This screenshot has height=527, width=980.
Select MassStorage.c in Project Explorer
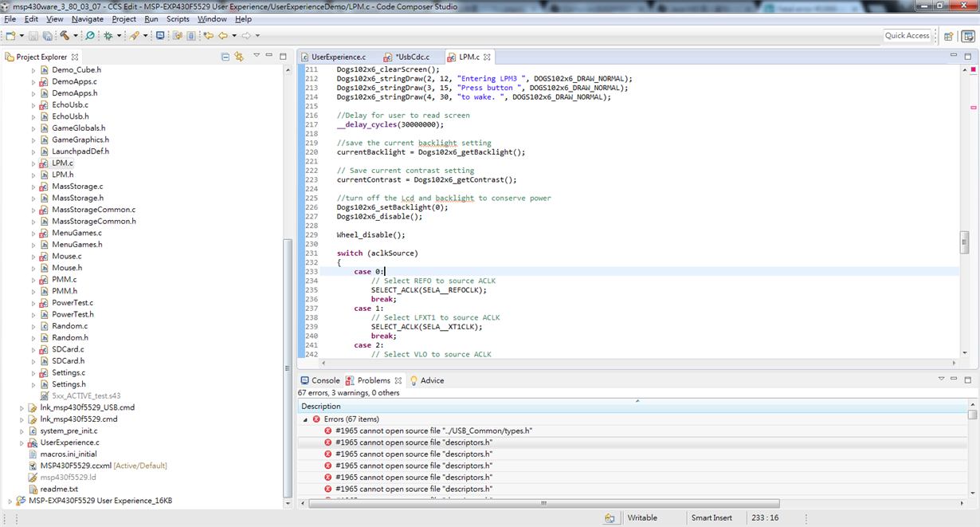click(76, 187)
